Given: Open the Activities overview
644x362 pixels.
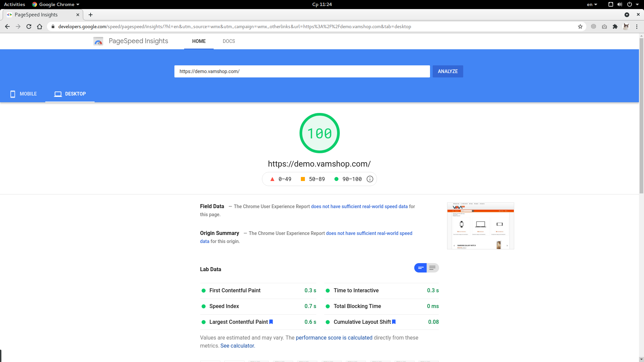Looking at the screenshot, I should [x=14, y=4].
